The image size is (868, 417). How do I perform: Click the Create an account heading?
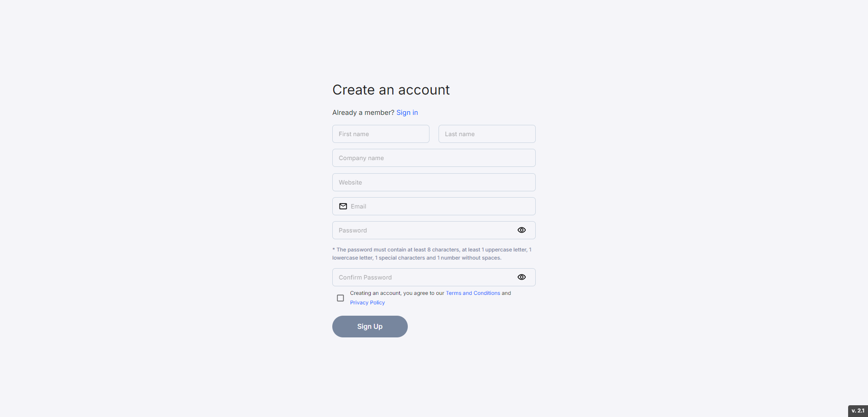coord(391,90)
